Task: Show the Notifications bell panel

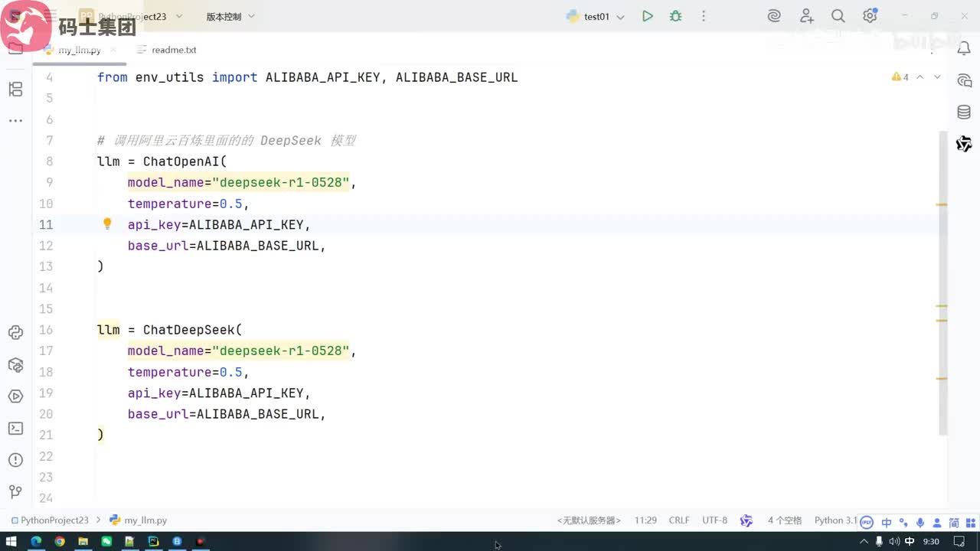Action: [x=964, y=48]
